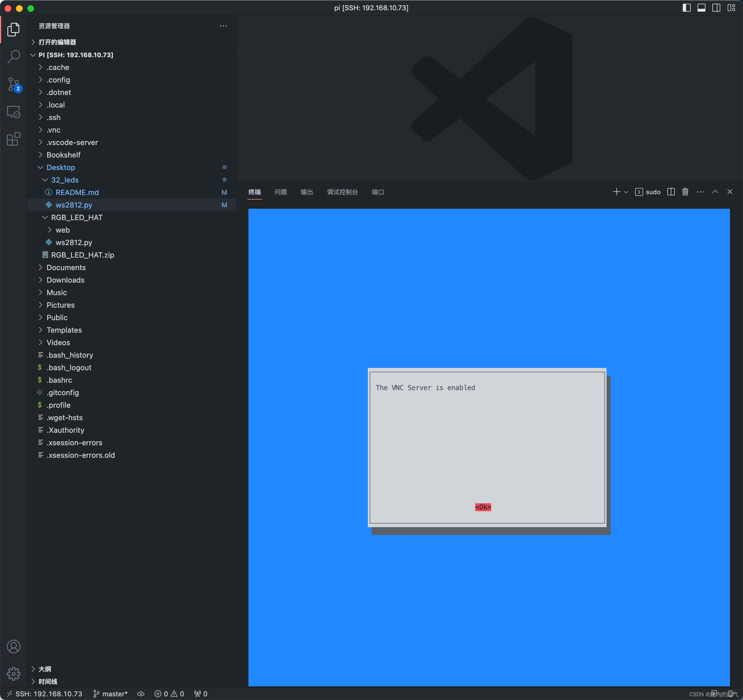Split the terminal pane

[671, 192]
